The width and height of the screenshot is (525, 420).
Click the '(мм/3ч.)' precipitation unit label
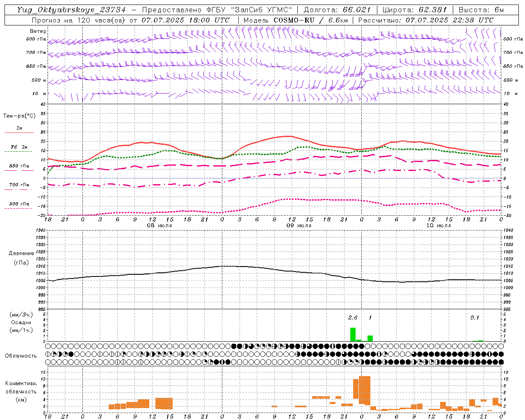(21, 315)
